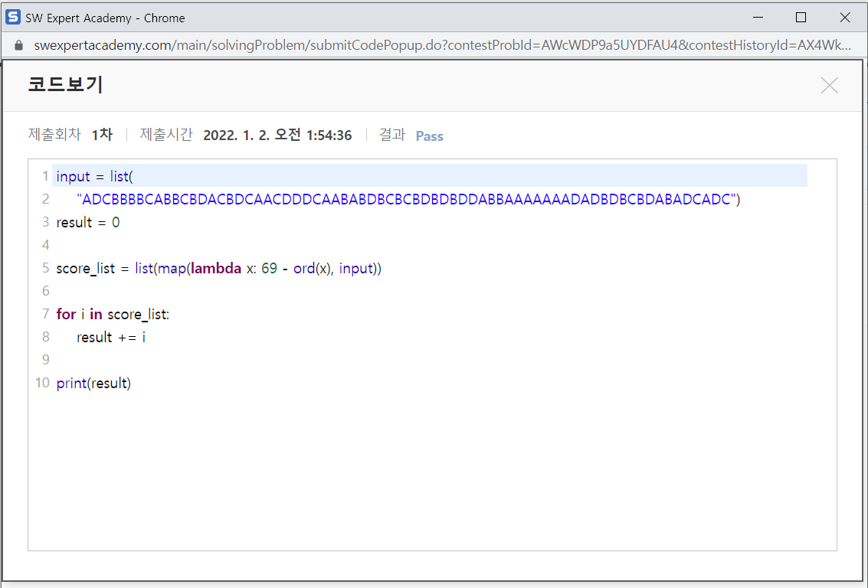
Task: Close the Chrome window
Action: coord(845,18)
